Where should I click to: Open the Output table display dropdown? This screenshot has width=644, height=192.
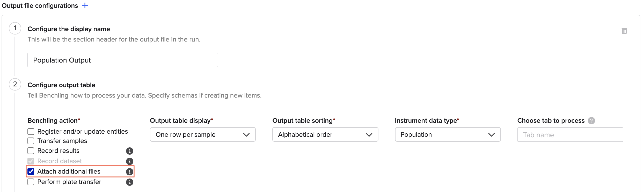[203, 134]
